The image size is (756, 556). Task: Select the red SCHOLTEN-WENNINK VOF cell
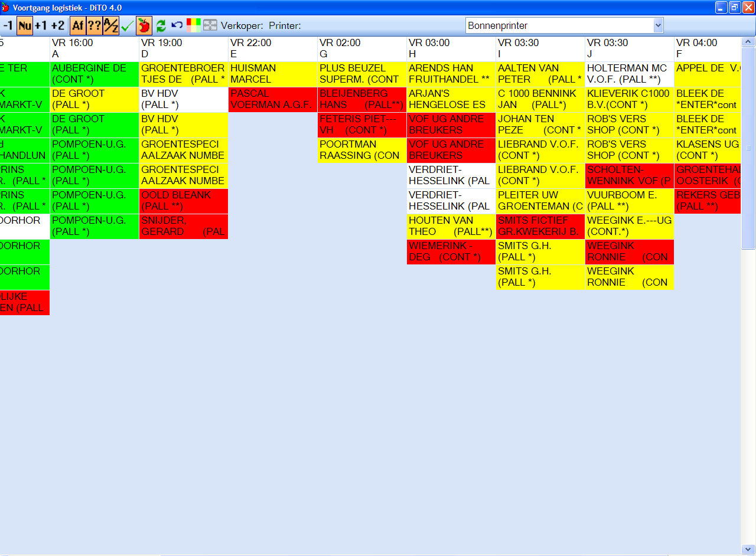(x=630, y=175)
